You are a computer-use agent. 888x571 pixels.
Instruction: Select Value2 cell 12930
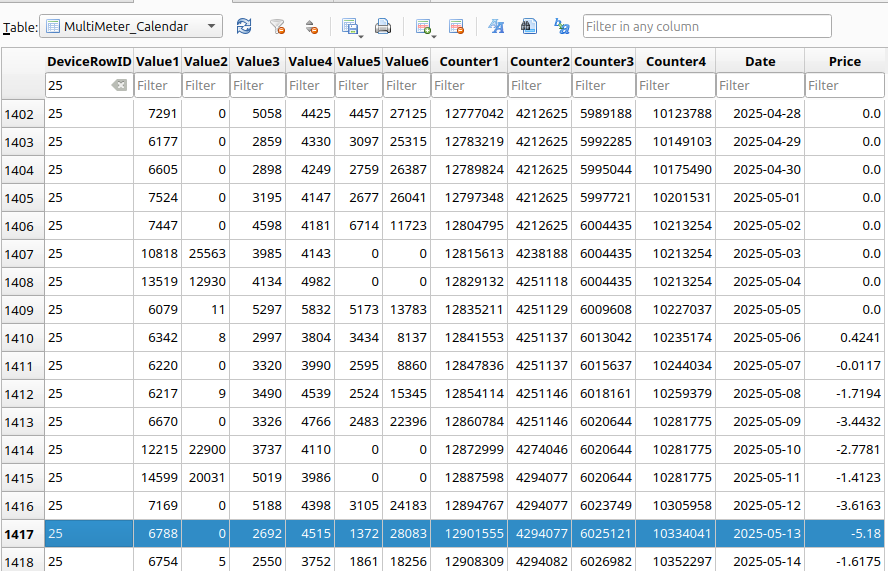click(206, 282)
